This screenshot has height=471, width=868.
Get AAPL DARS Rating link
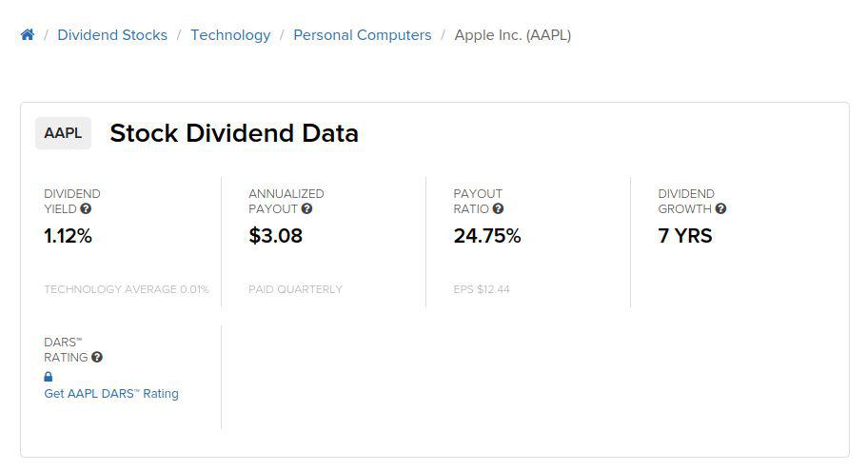[111, 394]
